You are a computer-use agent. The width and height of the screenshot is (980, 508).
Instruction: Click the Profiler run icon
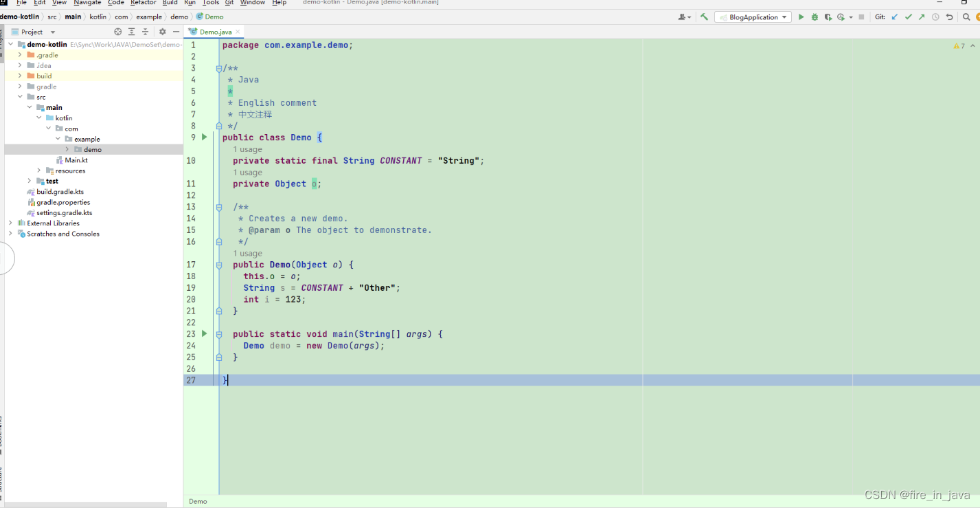tap(841, 17)
